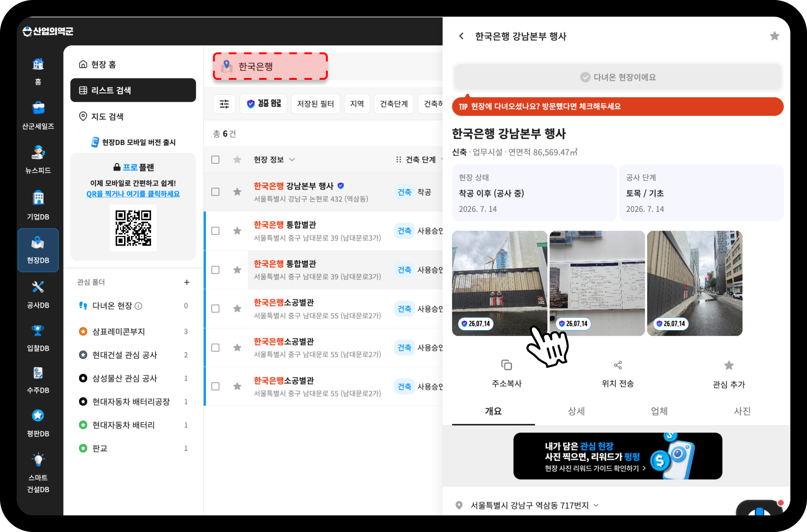Click the 프로 플랜 link
The image size is (807, 532).
point(133,167)
